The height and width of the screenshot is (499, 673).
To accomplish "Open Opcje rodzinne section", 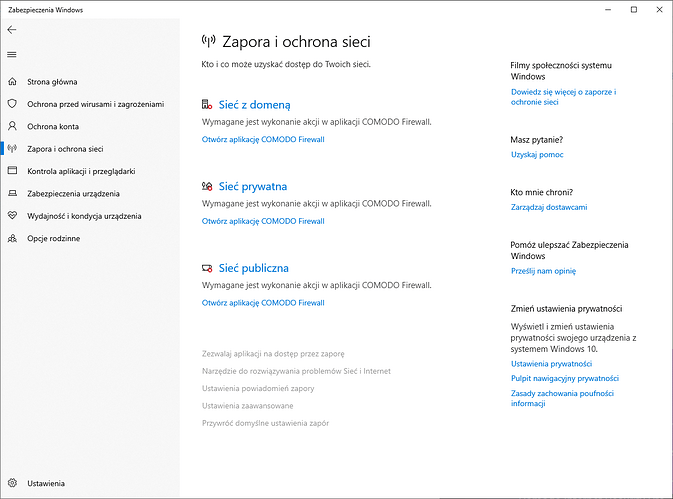I will (54, 238).
